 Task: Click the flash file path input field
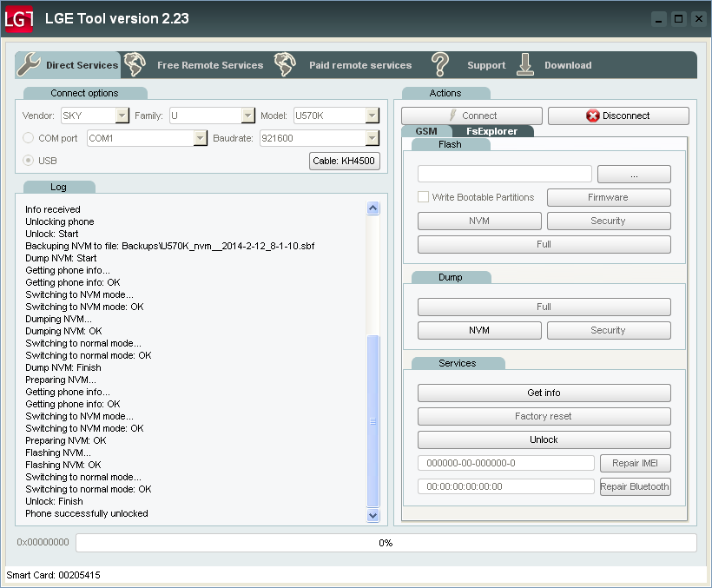tap(504, 174)
